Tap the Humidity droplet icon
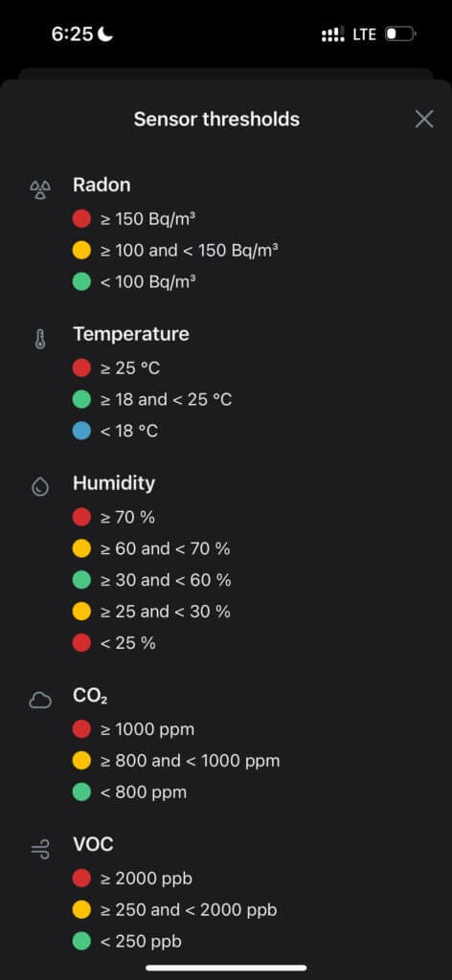The height and width of the screenshot is (980, 452). coord(40,487)
